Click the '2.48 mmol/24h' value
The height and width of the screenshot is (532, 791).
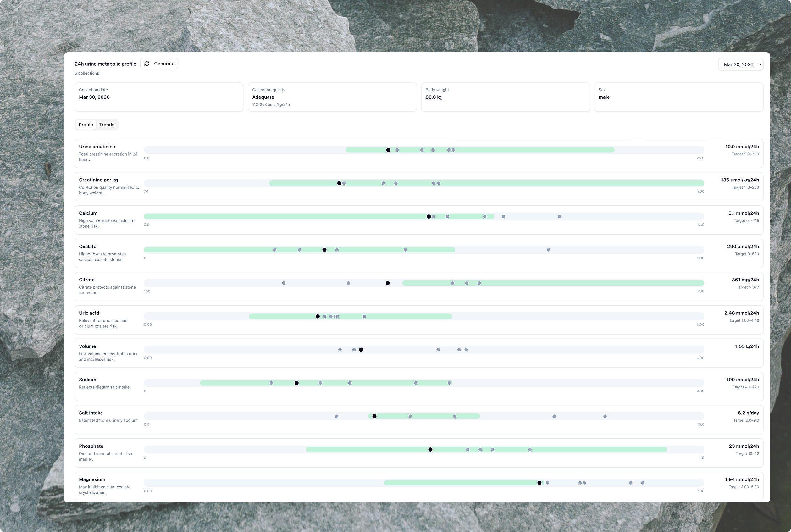pyautogui.click(x=741, y=313)
